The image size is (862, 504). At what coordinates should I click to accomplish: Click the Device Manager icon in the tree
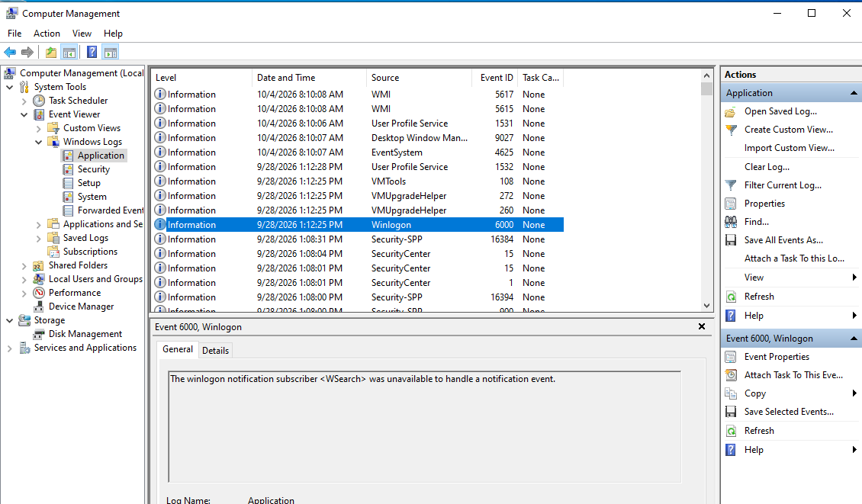pyautogui.click(x=38, y=307)
